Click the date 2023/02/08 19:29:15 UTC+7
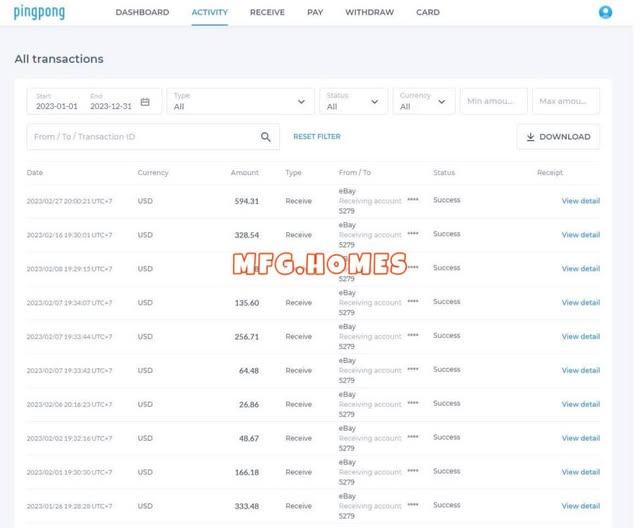The height and width of the screenshot is (528, 640). [69, 269]
